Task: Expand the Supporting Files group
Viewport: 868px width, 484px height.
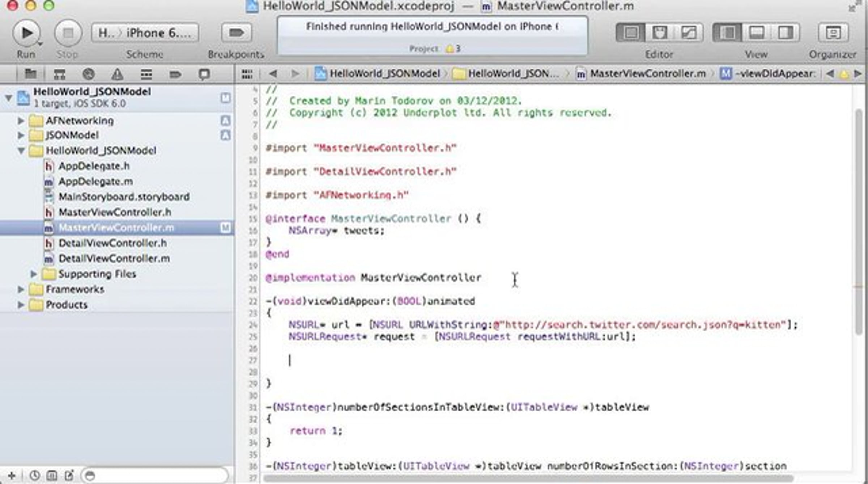Action: coord(34,274)
